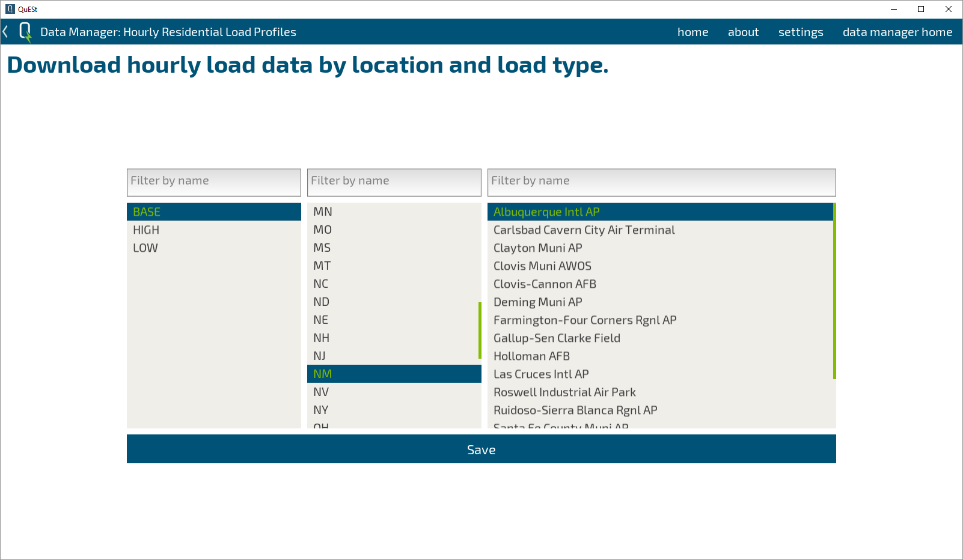Select Clovis Muni AWOS
963x560 pixels.
[x=660, y=266]
